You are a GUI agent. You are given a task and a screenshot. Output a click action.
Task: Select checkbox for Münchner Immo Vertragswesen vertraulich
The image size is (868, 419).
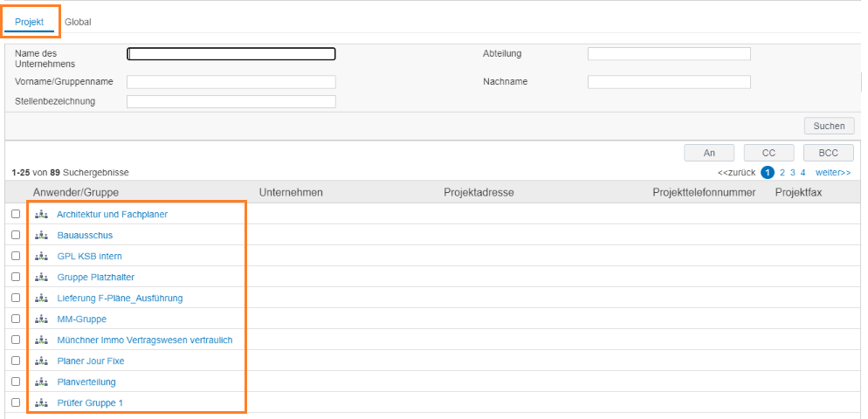pos(16,340)
